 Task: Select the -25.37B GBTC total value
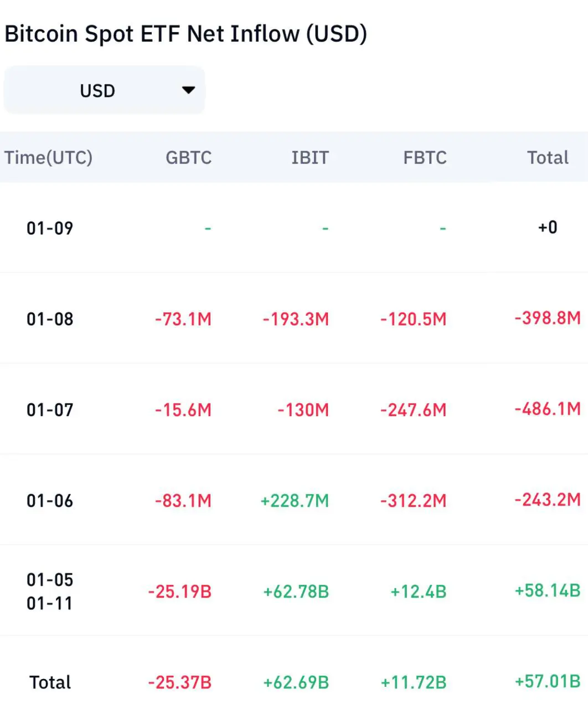[x=180, y=682]
